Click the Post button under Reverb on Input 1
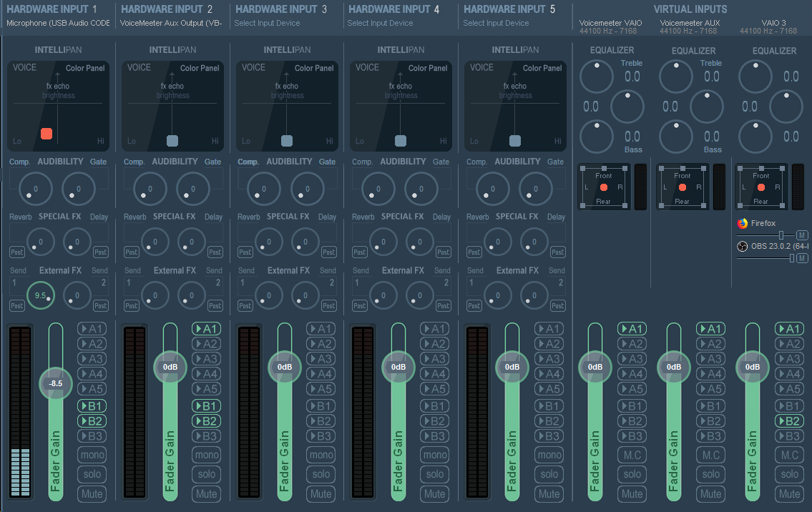812x512 pixels. (17, 252)
